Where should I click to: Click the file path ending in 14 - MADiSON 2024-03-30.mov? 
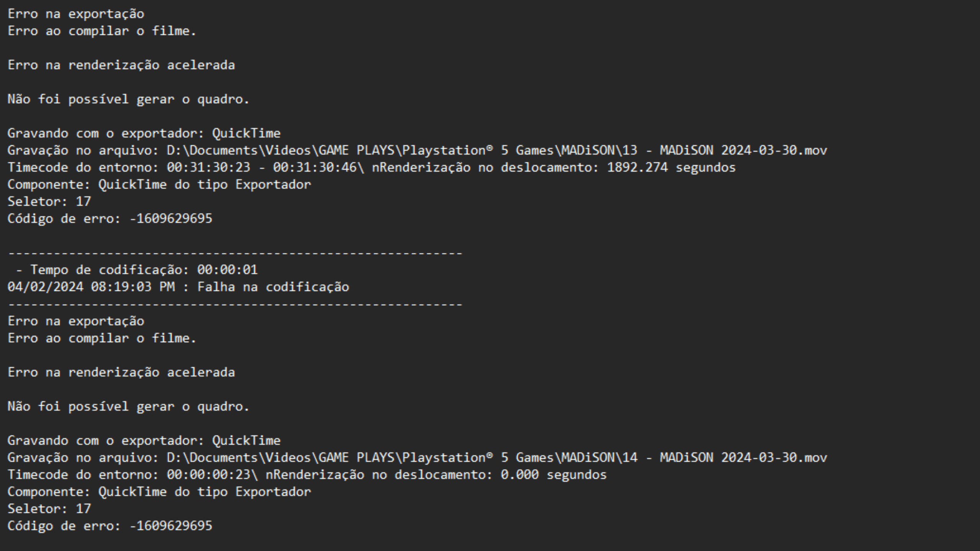497,458
